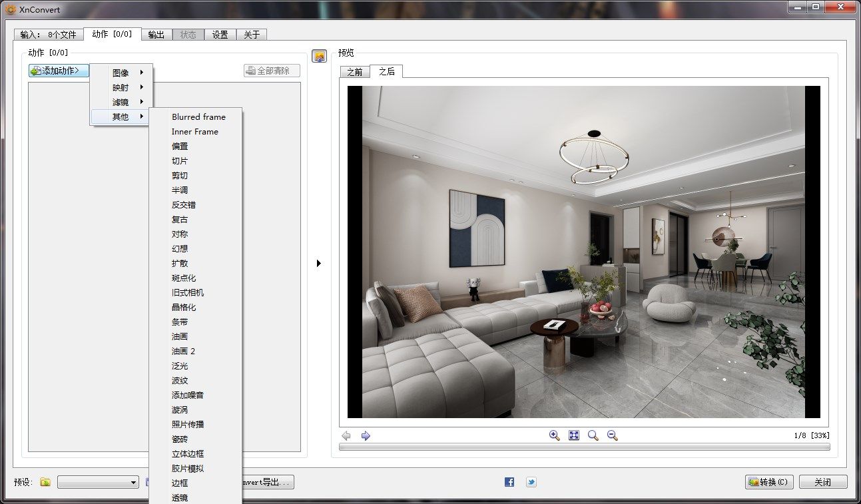Viewport: 861px width, 504px height.
Task: Click the 1/8 [33%] status text
Action: coord(812,435)
